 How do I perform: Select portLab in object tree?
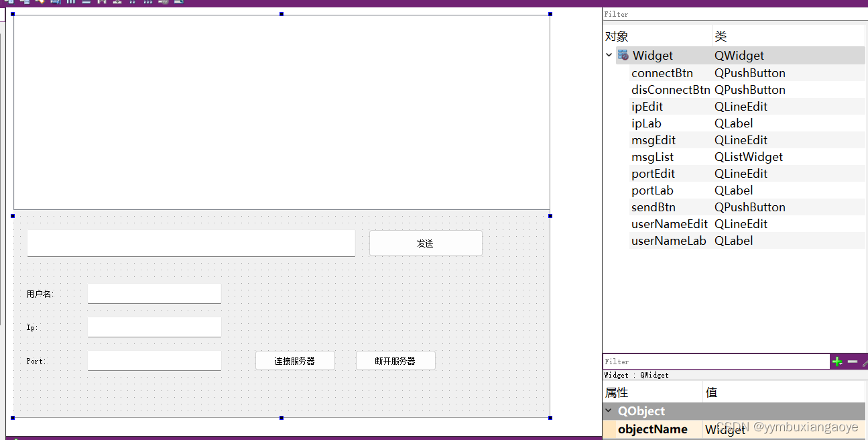point(652,190)
